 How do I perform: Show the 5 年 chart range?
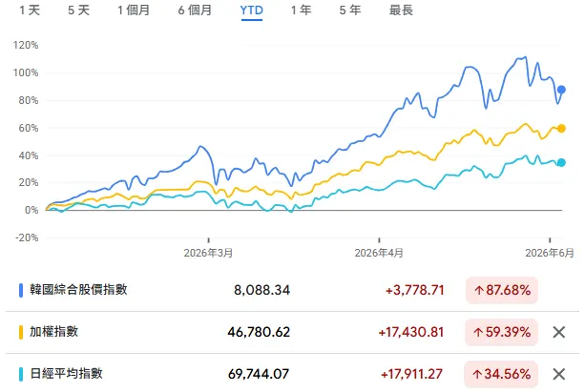[350, 10]
